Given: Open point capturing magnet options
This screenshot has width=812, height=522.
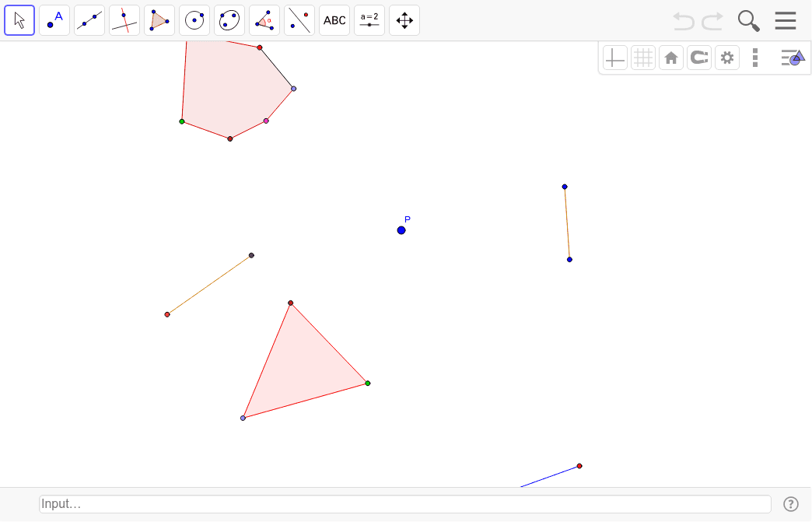Looking at the screenshot, I should [x=699, y=58].
